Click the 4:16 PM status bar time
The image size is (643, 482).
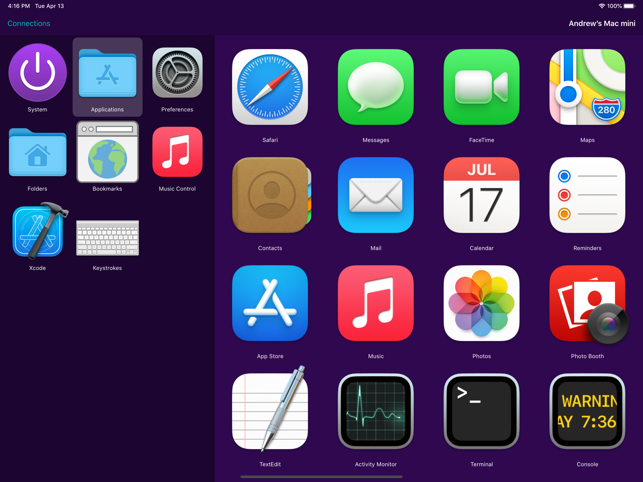pyautogui.click(x=19, y=6)
